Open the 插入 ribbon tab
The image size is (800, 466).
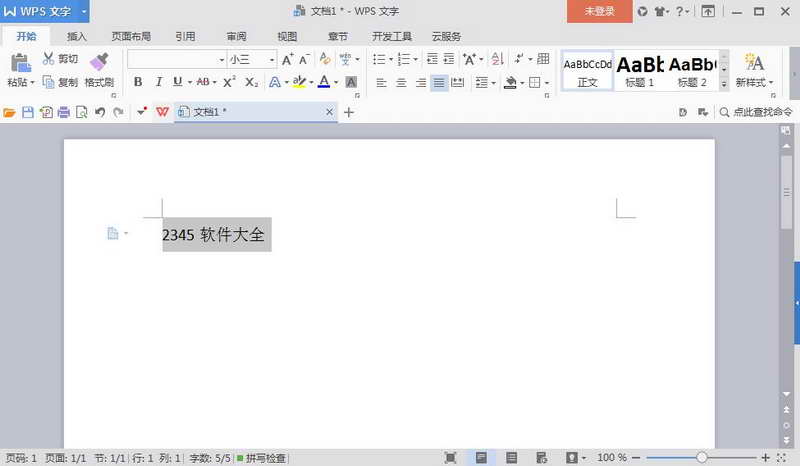[77, 36]
